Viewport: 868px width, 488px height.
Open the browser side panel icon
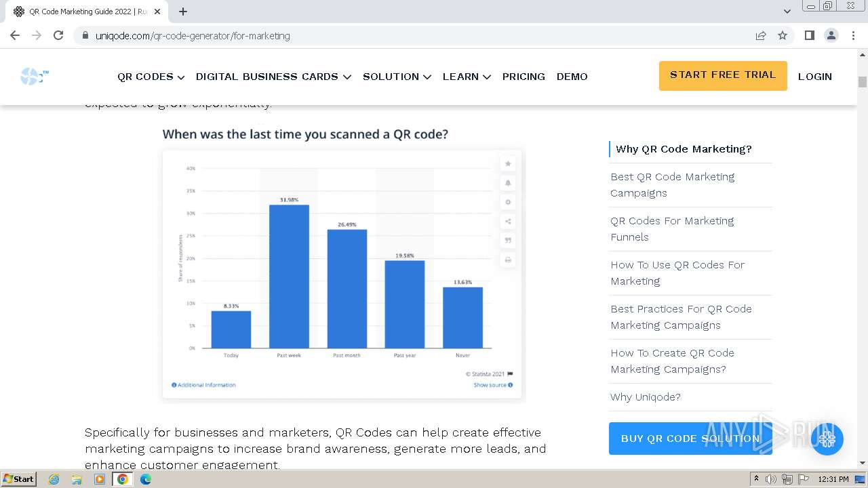(x=809, y=35)
